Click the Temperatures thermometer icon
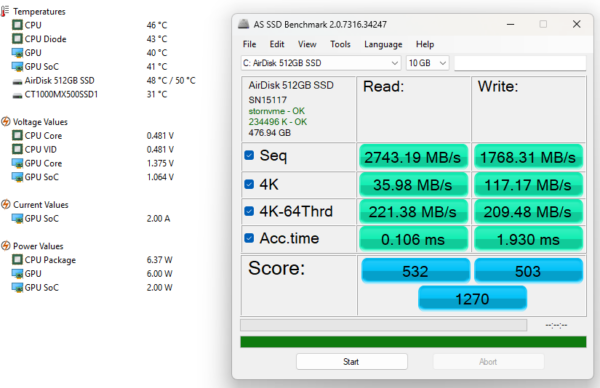Viewport: 600px width, 388px height. point(5,11)
